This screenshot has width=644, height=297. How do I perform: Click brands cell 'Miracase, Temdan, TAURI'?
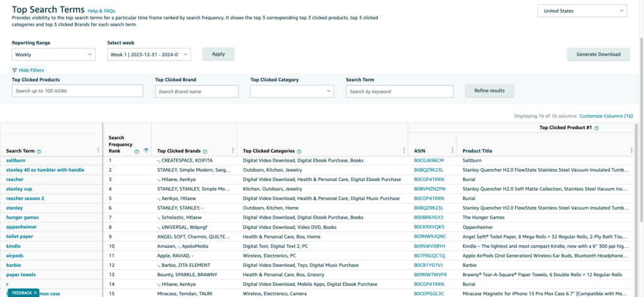tap(185, 293)
